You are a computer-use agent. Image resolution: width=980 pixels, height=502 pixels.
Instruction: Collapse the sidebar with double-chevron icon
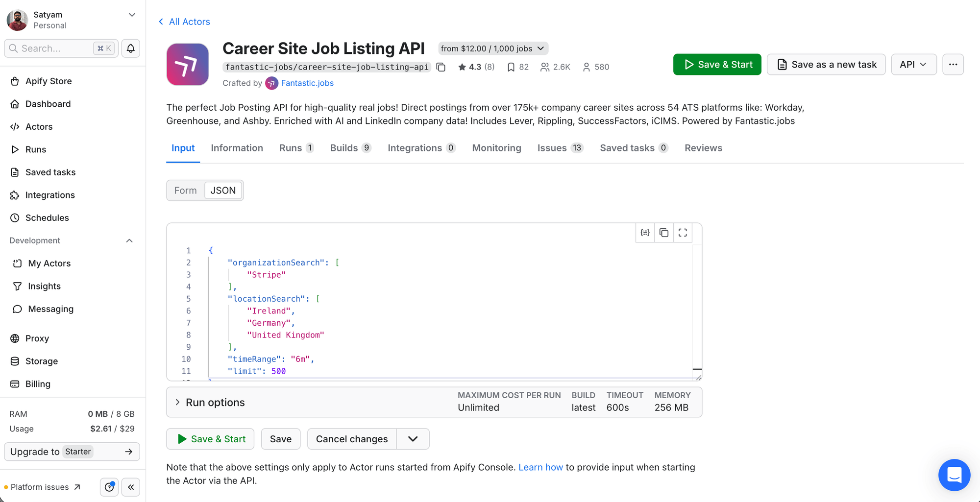point(131,487)
